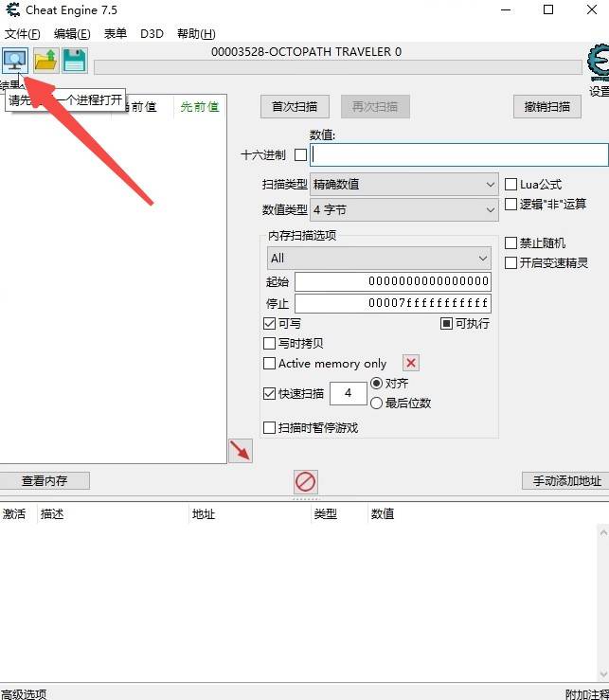Save current data floppy icon
Viewport: 609px width, 700px height.
tap(75, 61)
